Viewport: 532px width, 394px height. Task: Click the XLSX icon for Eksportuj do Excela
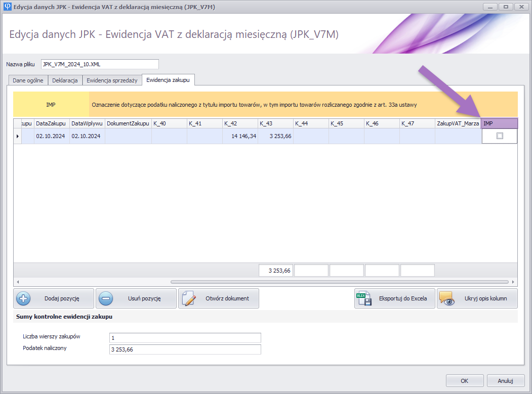click(x=364, y=298)
